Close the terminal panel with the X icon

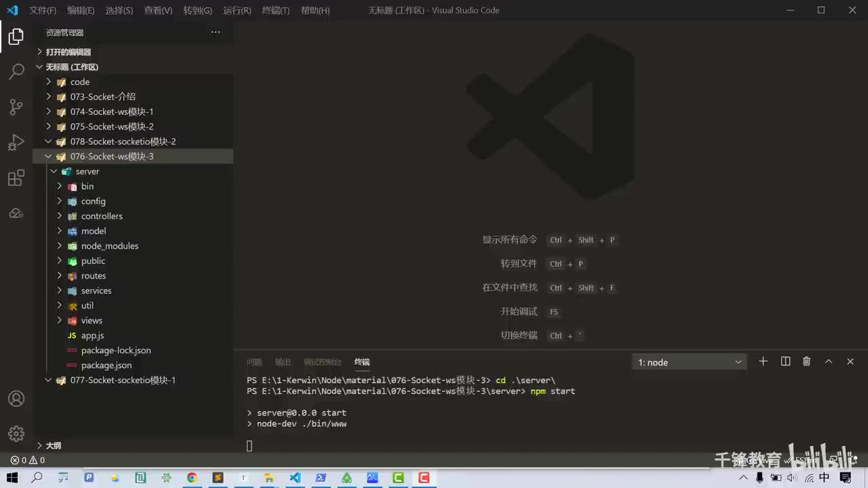[x=850, y=361]
